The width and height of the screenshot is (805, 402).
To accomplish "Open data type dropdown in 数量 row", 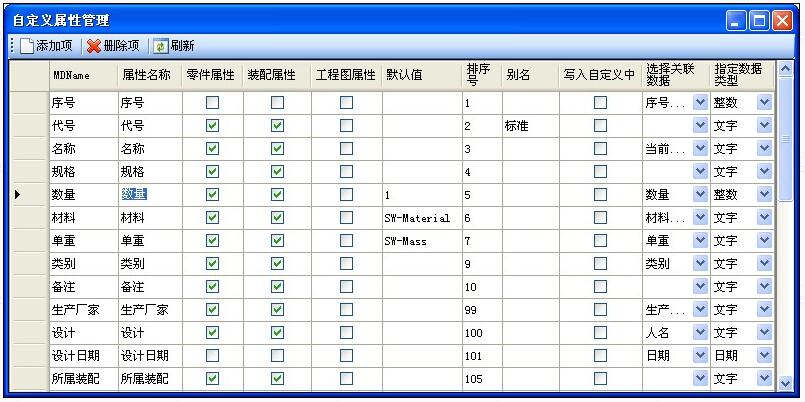I will [x=764, y=195].
